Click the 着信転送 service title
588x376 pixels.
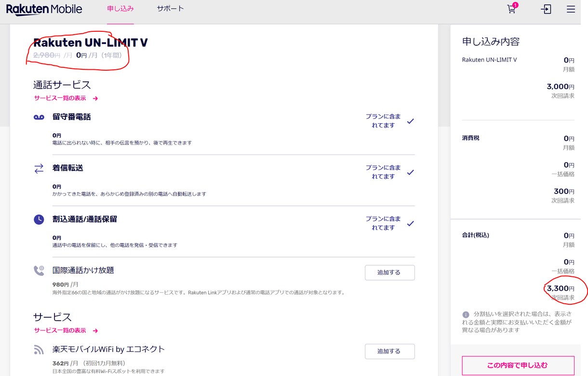tap(67, 168)
